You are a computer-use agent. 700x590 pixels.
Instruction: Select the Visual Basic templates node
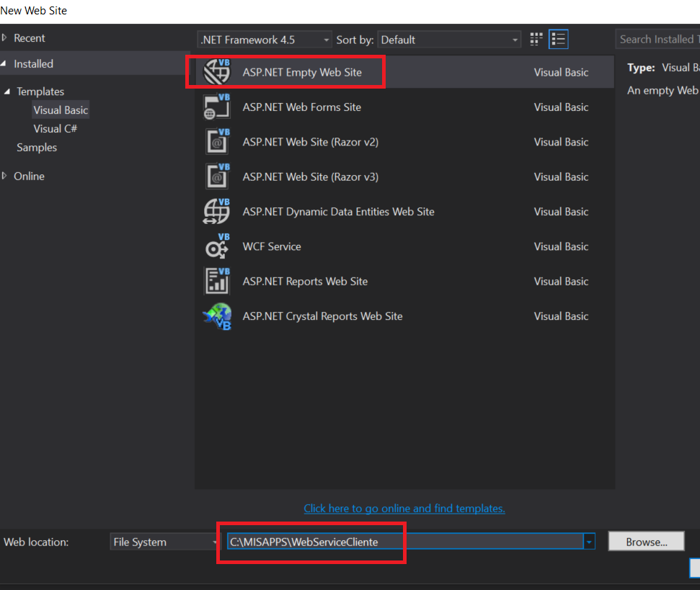click(61, 109)
